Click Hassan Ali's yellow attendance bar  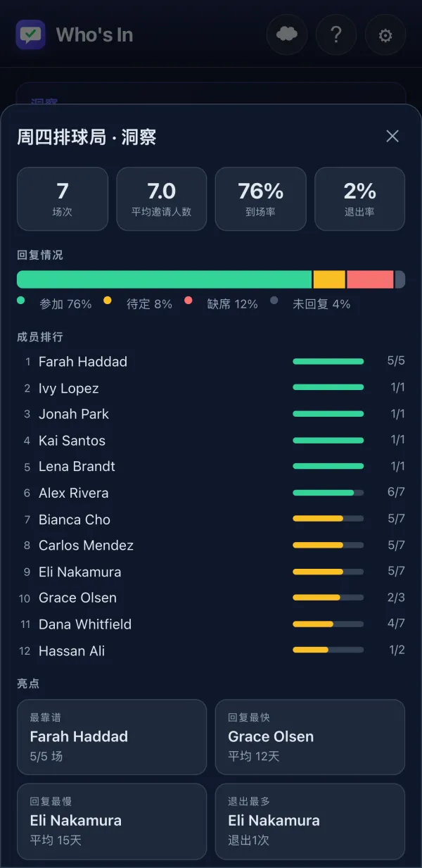click(x=310, y=650)
